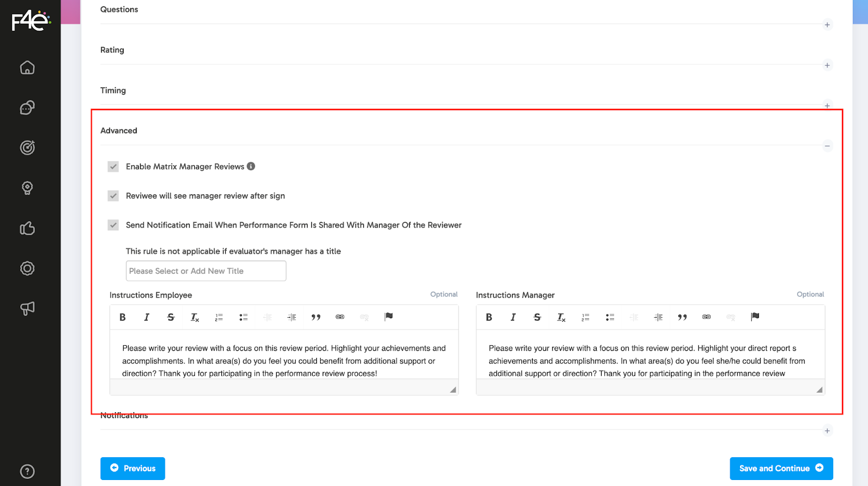Click the thumbs up sidebar icon

click(x=27, y=228)
